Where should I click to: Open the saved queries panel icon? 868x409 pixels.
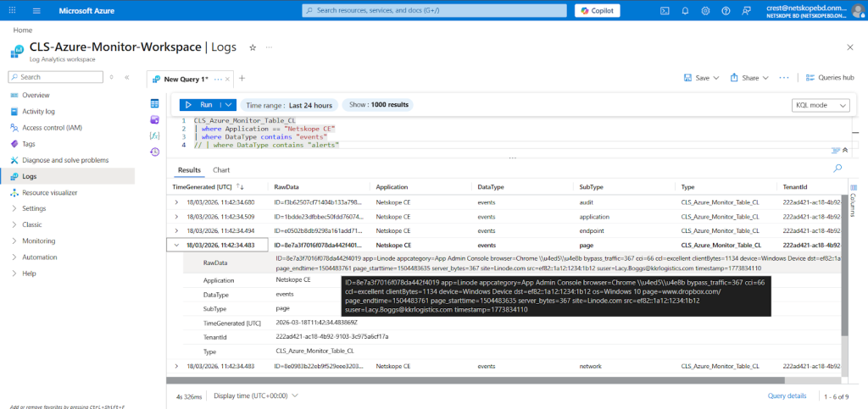click(x=155, y=119)
